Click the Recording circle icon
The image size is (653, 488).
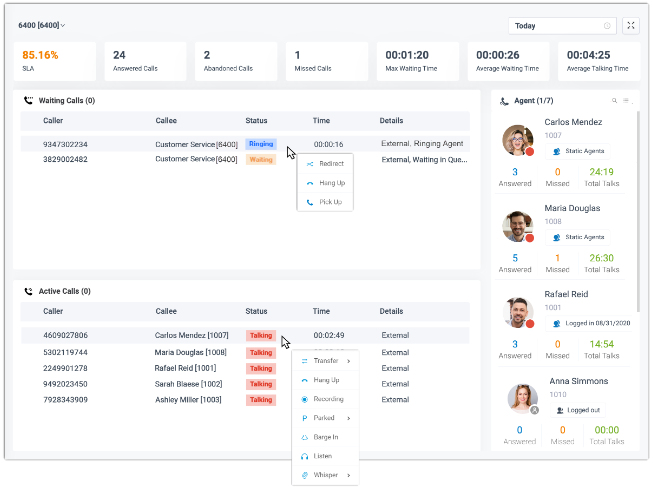pyautogui.click(x=304, y=399)
